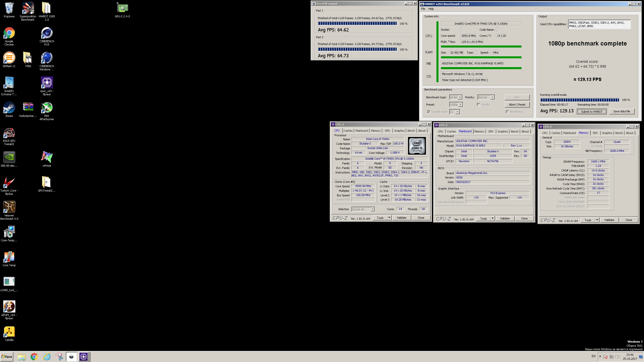Open the Google Chrome desktop shortcut
The image size is (644, 362).
click(9, 36)
